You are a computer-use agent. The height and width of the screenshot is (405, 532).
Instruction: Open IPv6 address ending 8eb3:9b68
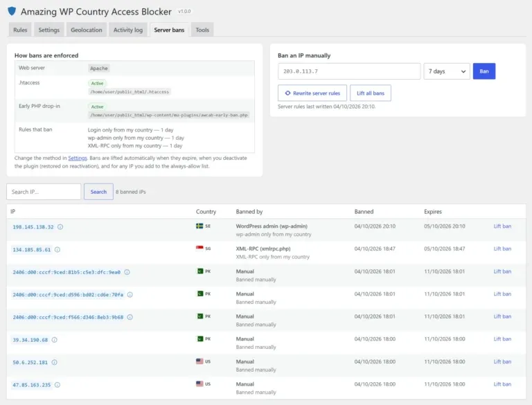point(68,317)
